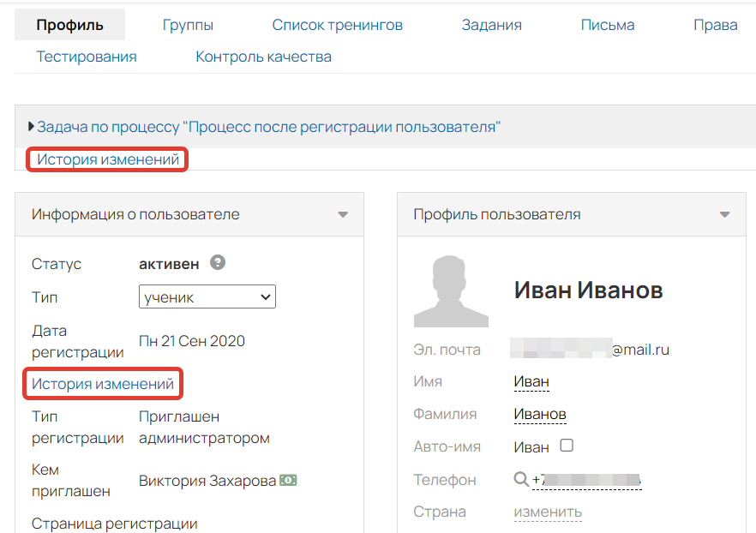Open the Процесс после регистрации пользователя task link
The image size is (756, 533).
pyautogui.click(x=268, y=127)
